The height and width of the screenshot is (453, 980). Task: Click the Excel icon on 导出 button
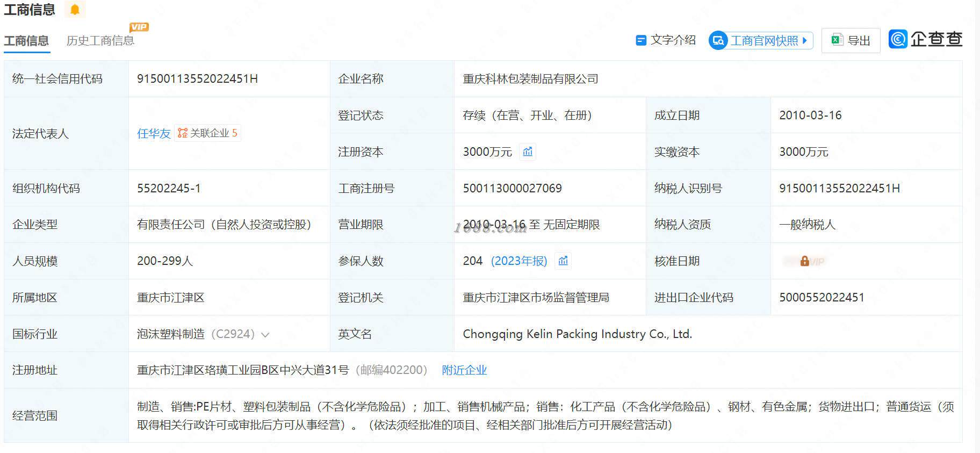[837, 40]
